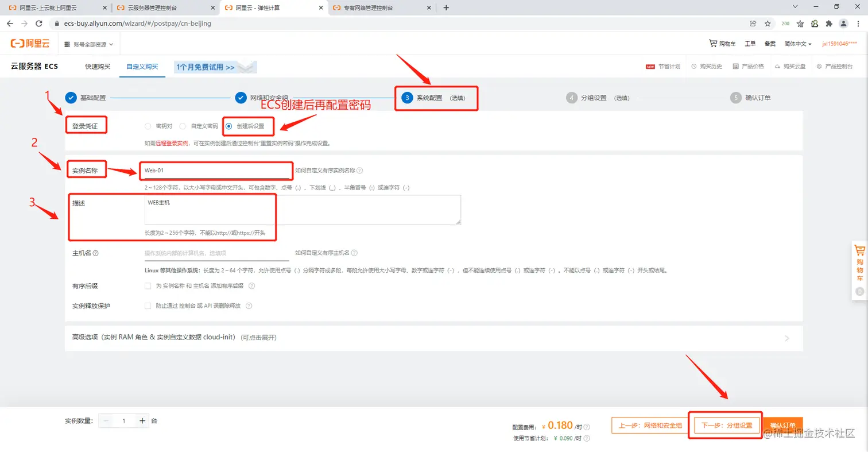
Task: Go to step 基础配置 in the wizard
Action: [86, 98]
